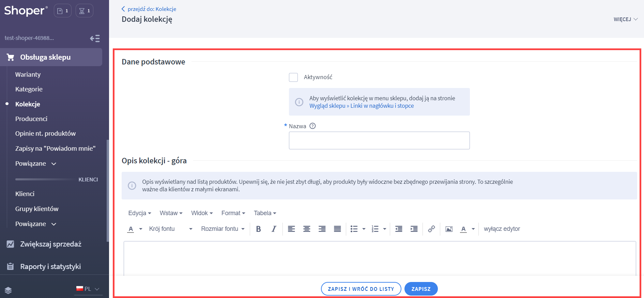The height and width of the screenshot is (298, 644).
Task: Focus the Nazwa input field
Action: pos(379,140)
